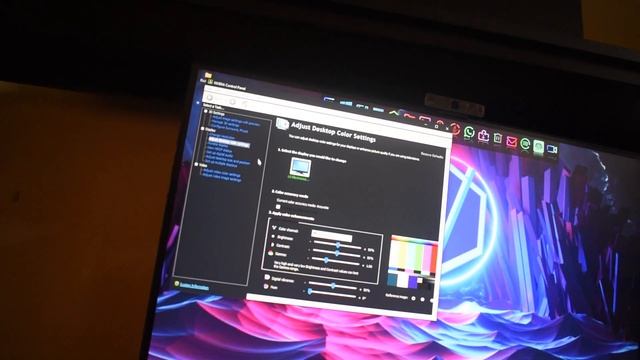This screenshot has height=360, width=640.
Task: Open Manage 3D settings in task tree
Action: [226, 124]
